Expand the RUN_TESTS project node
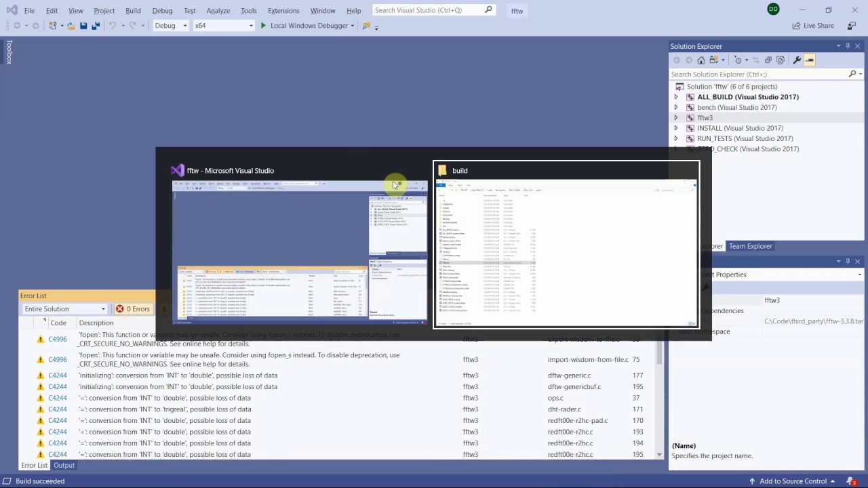 tap(675, 138)
